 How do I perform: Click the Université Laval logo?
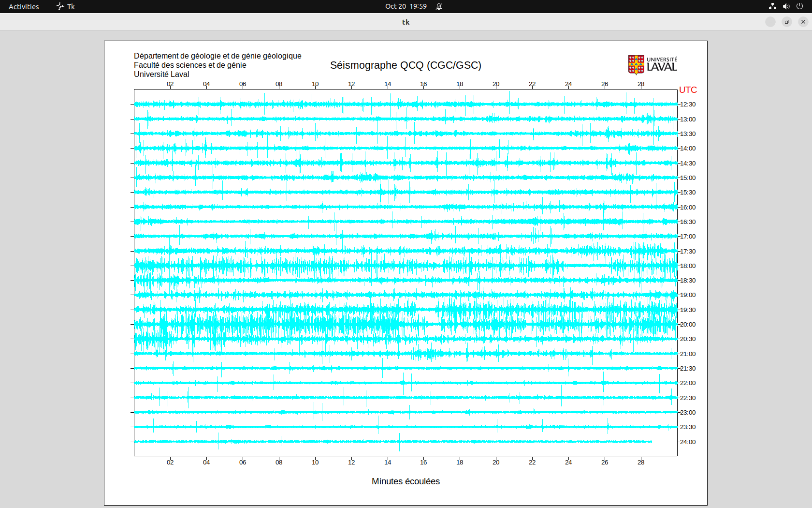pos(652,65)
